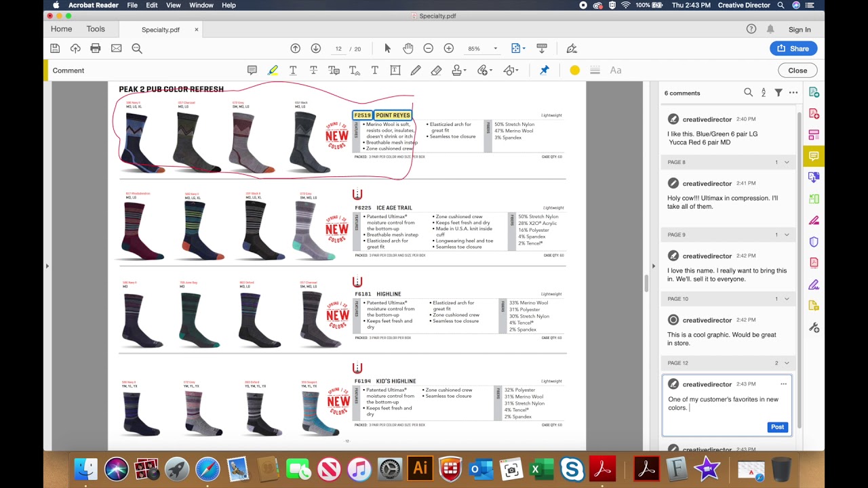This screenshot has width=868, height=488.
Task: Switch to the Home tab
Action: [x=61, y=29]
